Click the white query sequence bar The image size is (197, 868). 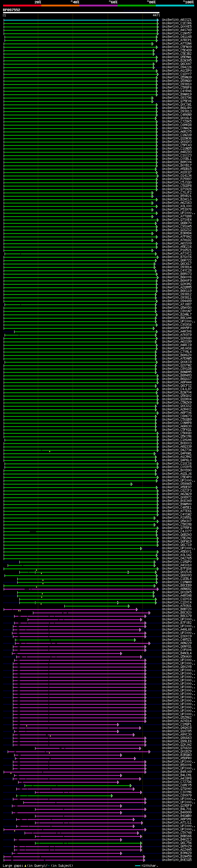tap(81, 13)
